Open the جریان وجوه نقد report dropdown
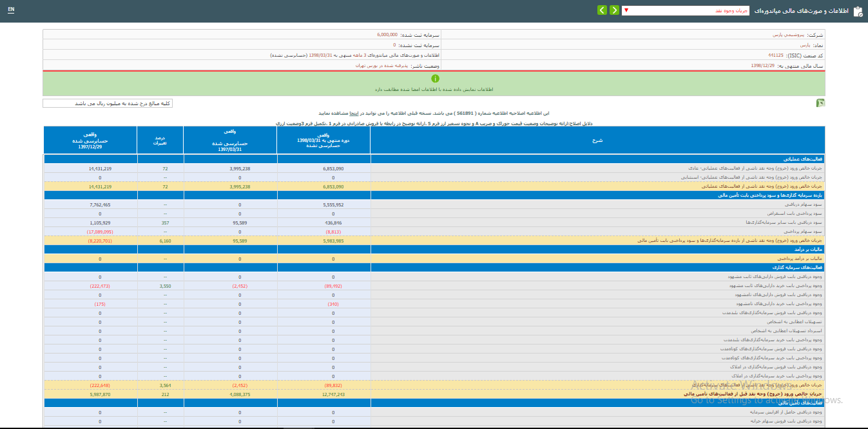868x429 pixels. click(x=686, y=10)
